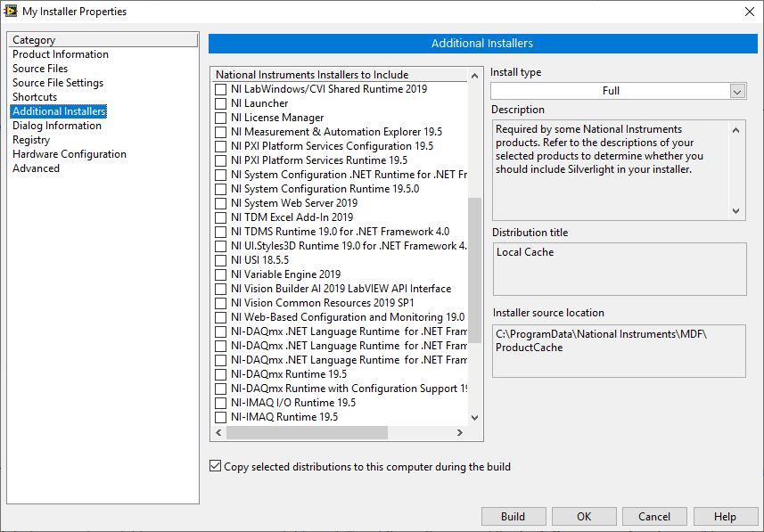
Task: Include NI Vision Common Resources 2019 SP1
Action: [x=221, y=303]
